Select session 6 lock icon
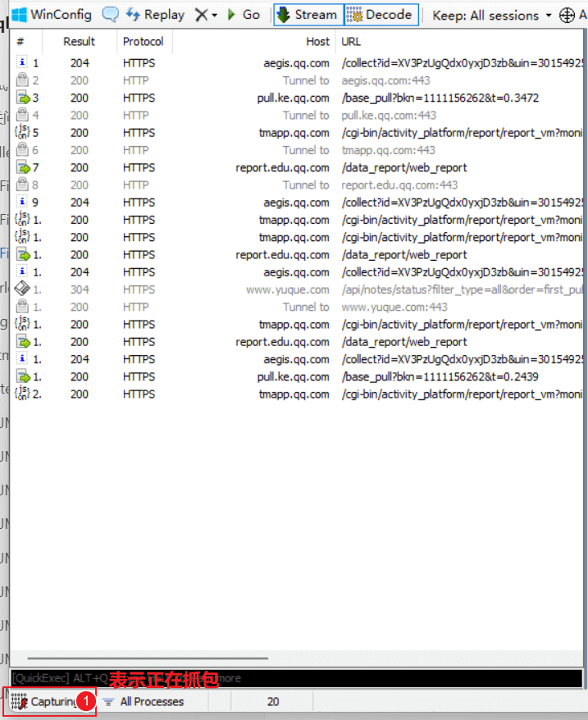Image resolution: width=588 pixels, height=720 pixels. click(22, 149)
